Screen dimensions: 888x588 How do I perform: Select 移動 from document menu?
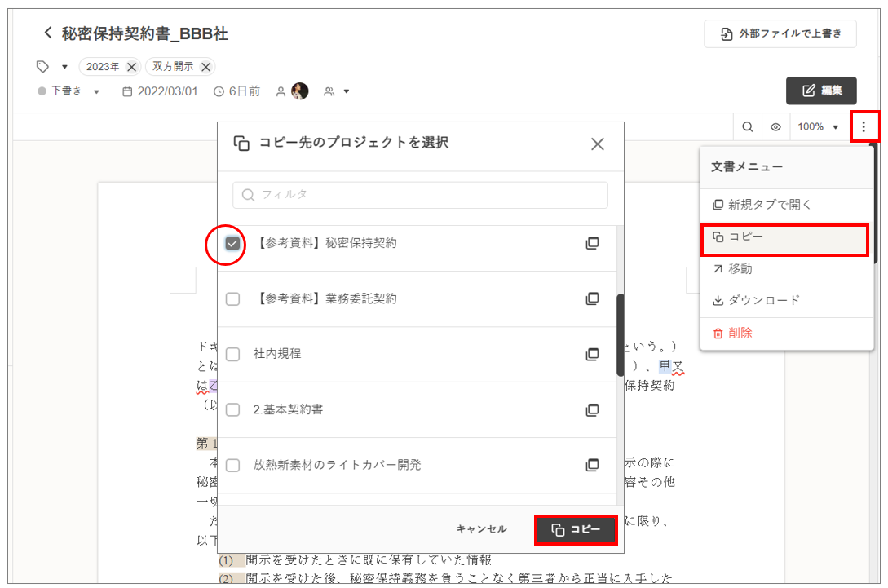tap(740, 268)
